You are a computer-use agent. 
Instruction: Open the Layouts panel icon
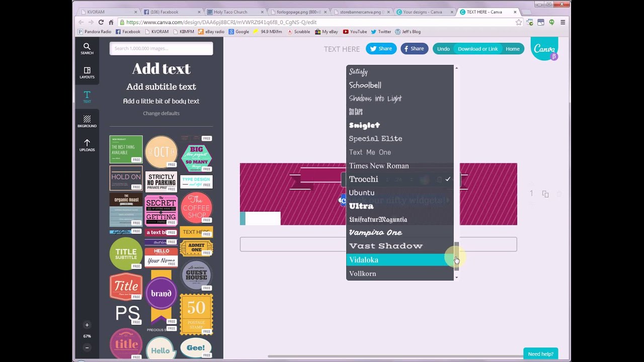click(x=87, y=72)
